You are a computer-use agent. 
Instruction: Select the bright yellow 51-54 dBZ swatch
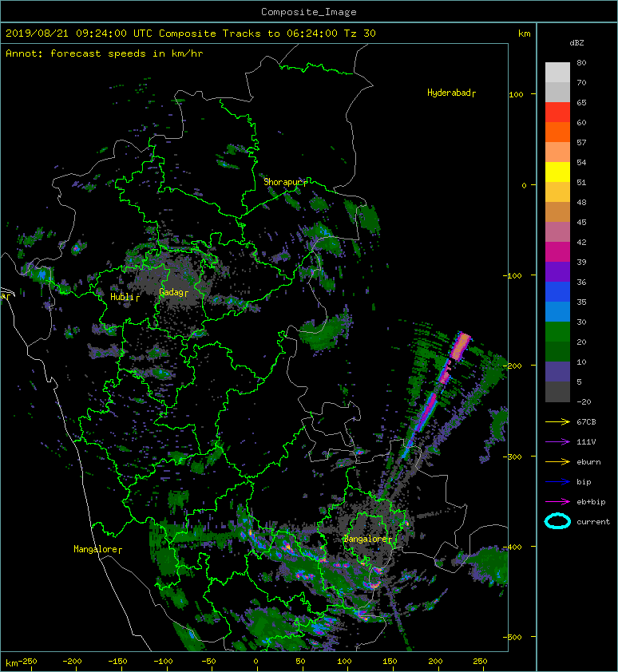coord(557,172)
